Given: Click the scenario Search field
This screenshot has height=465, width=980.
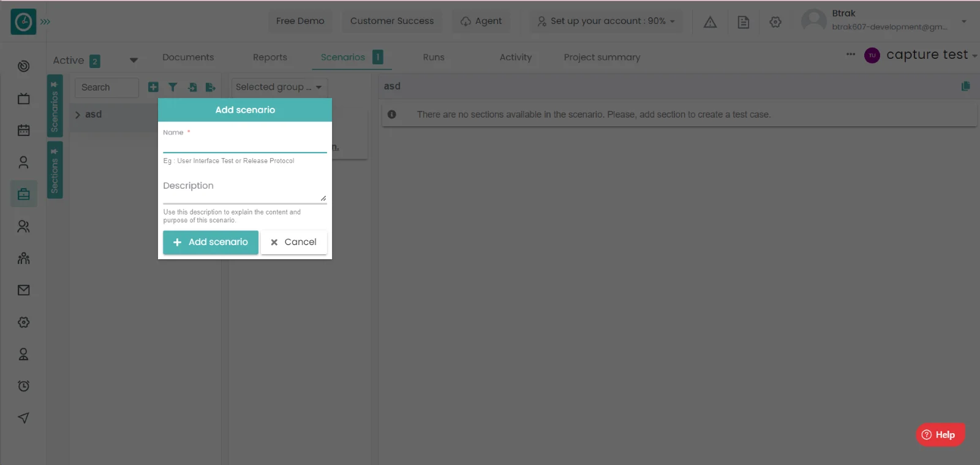Looking at the screenshot, I should click(x=107, y=88).
